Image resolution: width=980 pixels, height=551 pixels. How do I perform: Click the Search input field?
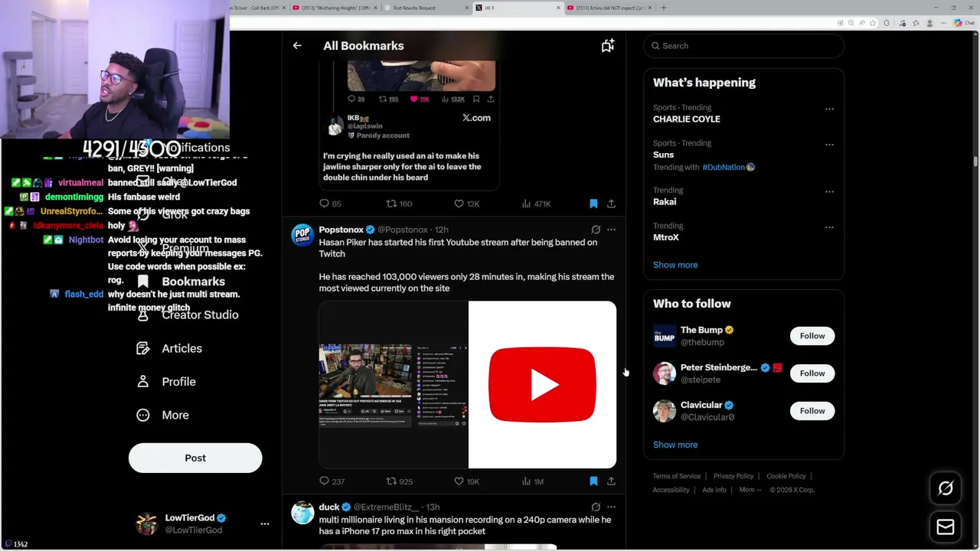pyautogui.click(x=743, y=46)
